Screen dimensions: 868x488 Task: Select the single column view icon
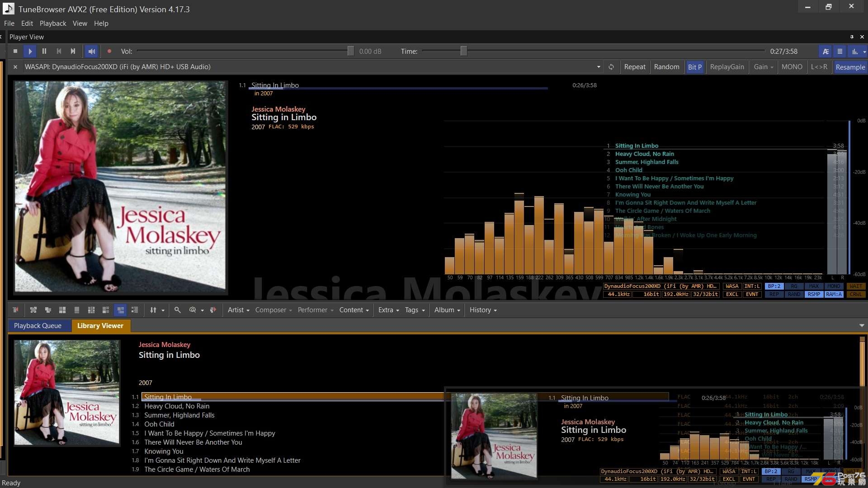point(77,310)
